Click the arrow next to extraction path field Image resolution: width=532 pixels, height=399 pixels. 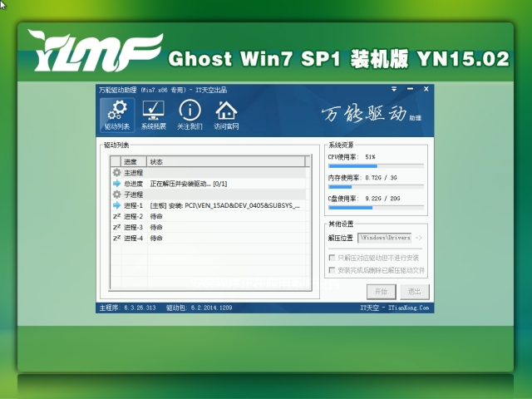point(418,238)
